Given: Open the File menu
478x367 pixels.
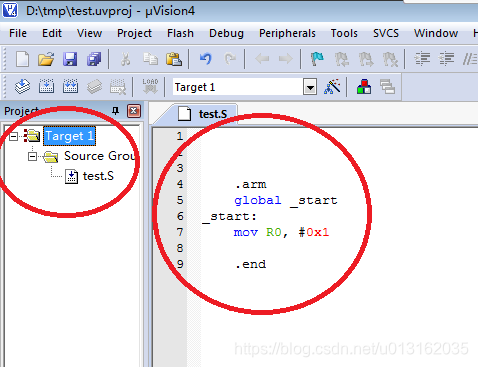Looking at the screenshot, I should [x=18, y=33].
